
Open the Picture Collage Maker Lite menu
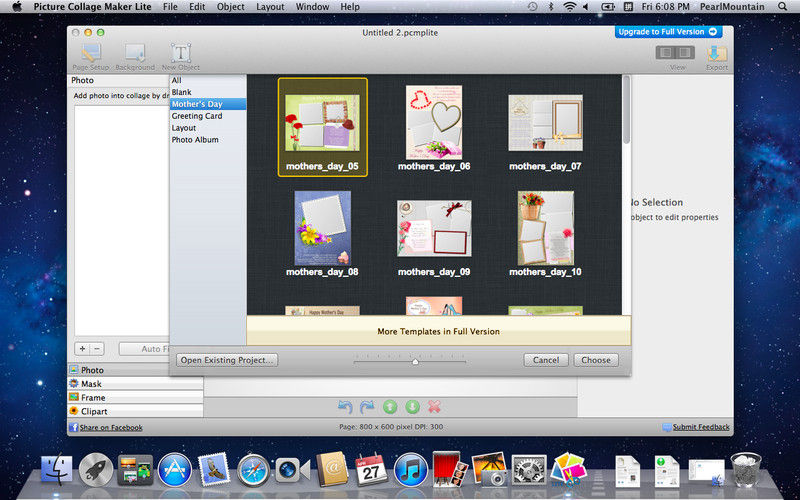(92, 7)
